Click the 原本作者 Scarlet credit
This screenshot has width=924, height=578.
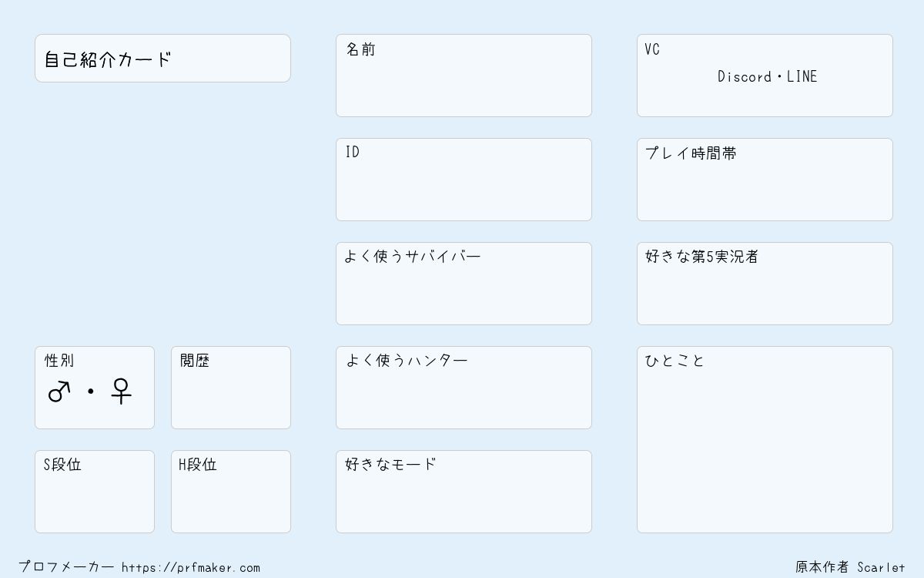(851, 567)
